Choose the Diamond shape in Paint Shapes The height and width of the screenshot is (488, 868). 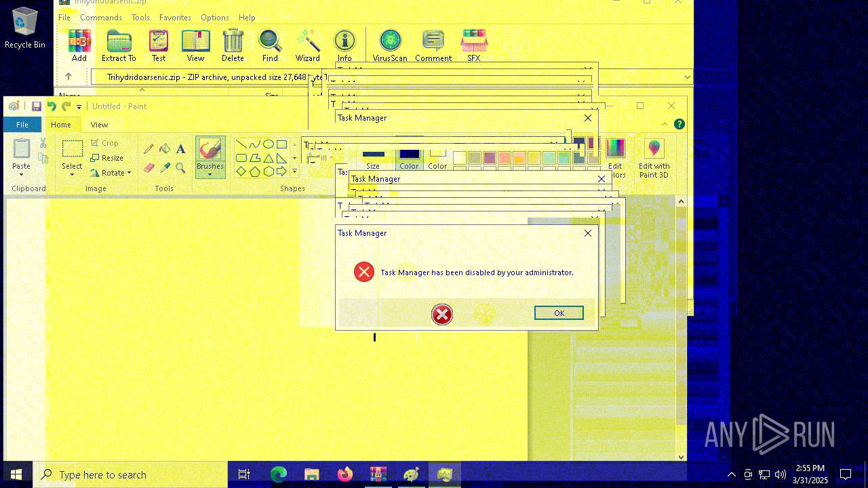[x=241, y=171]
